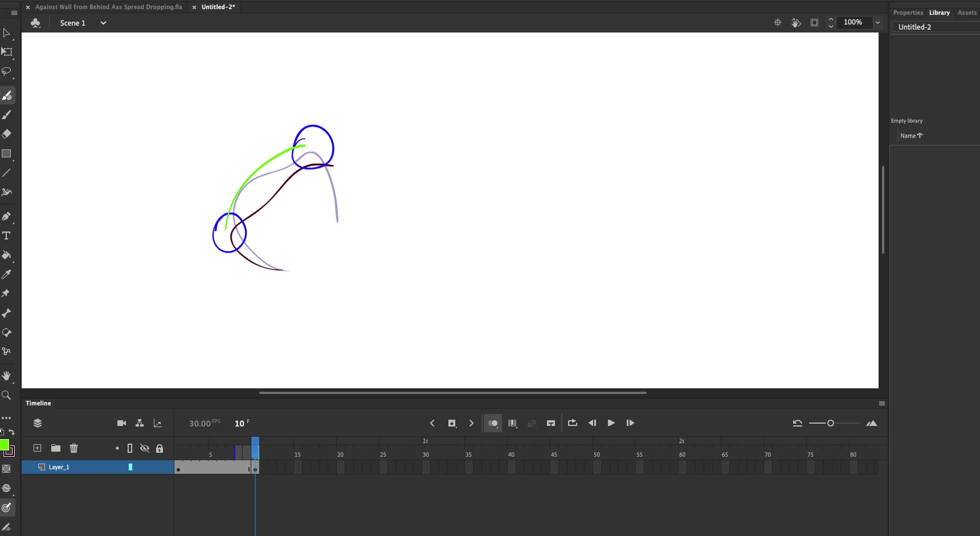Select the Bind tool
Screen dimensions: 980x536
pyautogui.click(x=7, y=352)
